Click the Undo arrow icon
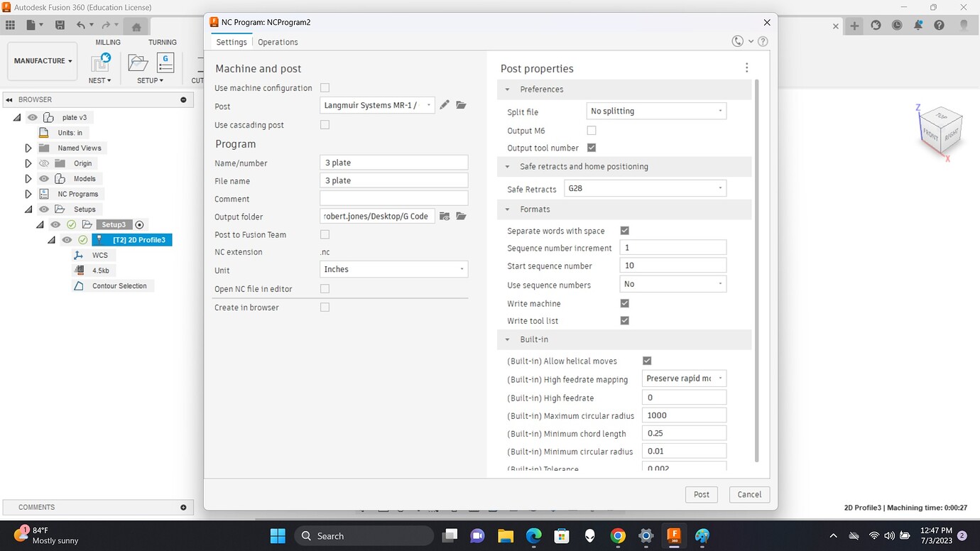This screenshot has width=980, height=551. click(80, 25)
